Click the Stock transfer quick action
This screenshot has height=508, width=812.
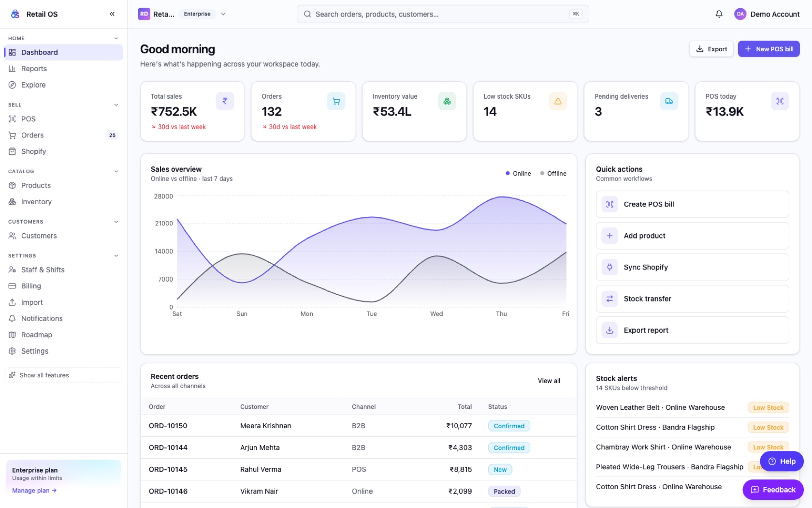click(x=692, y=299)
